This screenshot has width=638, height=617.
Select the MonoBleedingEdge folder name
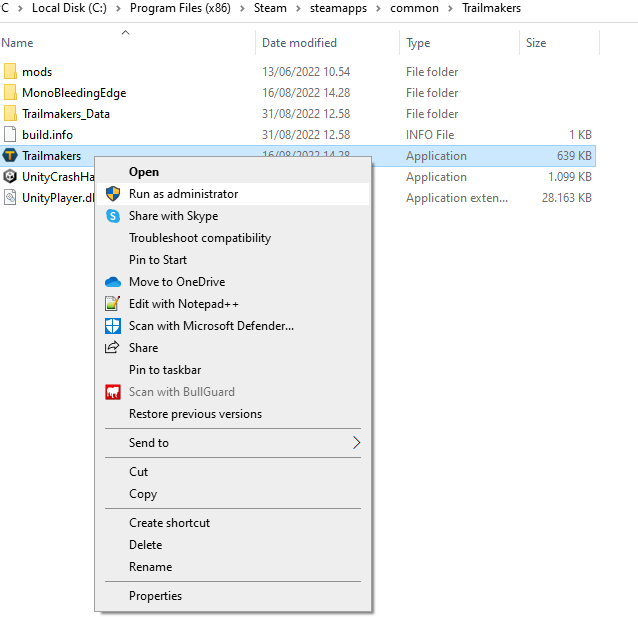74,93
